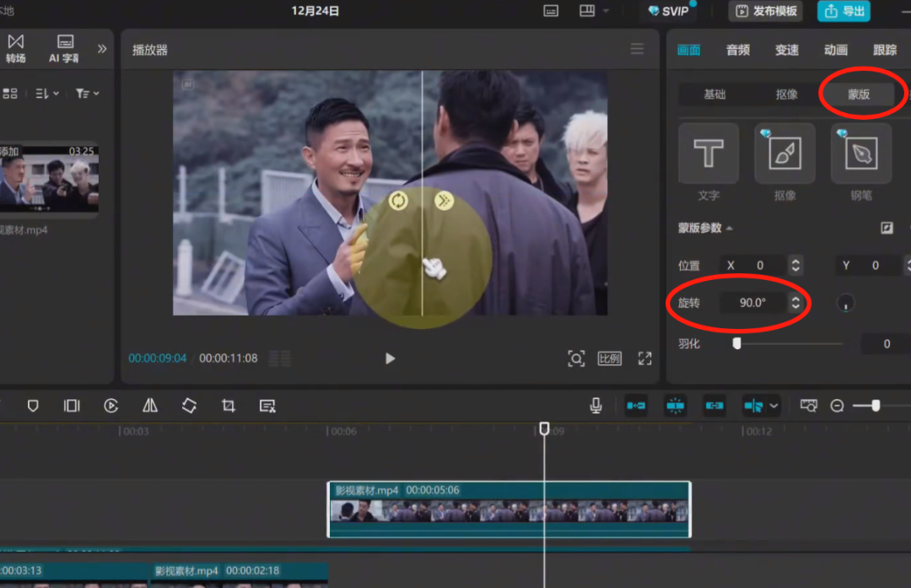911x588 pixels.
Task: Expand more media tabs with the double chevron
Action: pyautogui.click(x=102, y=49)
